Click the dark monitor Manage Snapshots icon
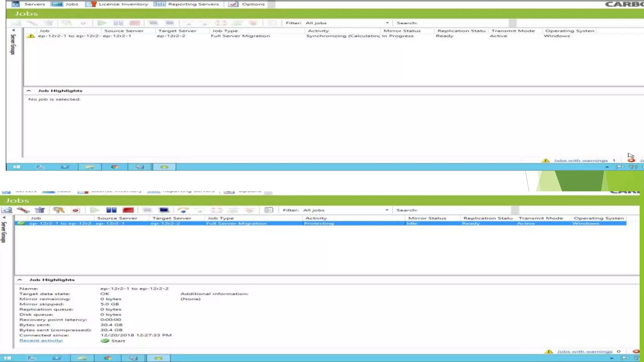The width and height of the screenshot is (644, 362). (164, 210)
